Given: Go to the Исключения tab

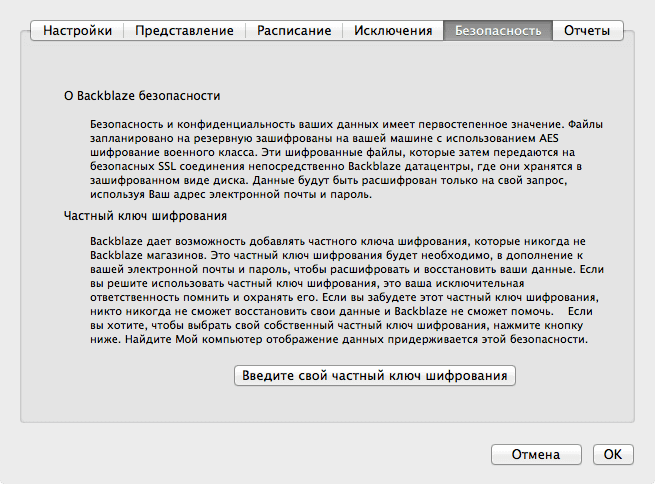Looking at the screenshot, I should click(393, 30).
